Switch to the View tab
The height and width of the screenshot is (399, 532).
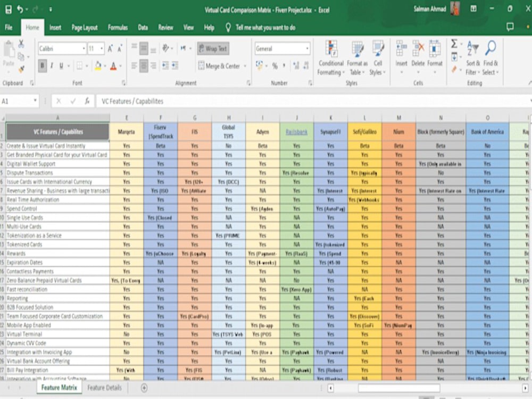(x=189, y=28)
